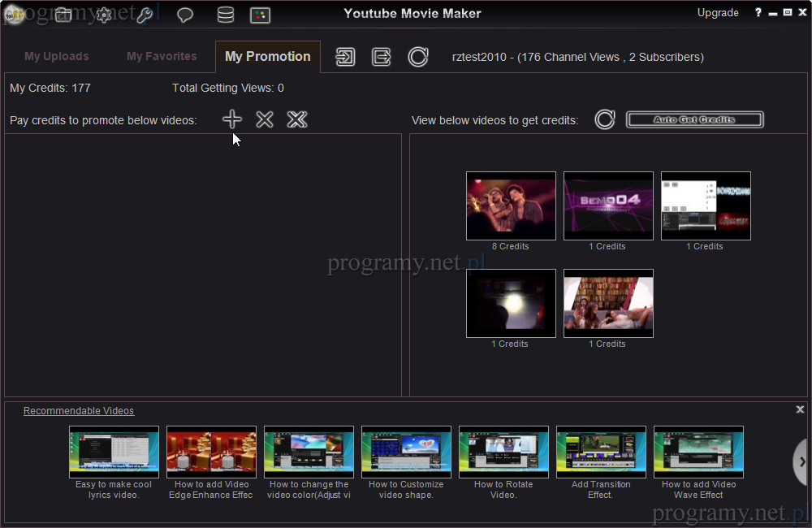812x528 pixels.
Task: Open the gear settings icon in top bar
Action: tap(104, 15)
